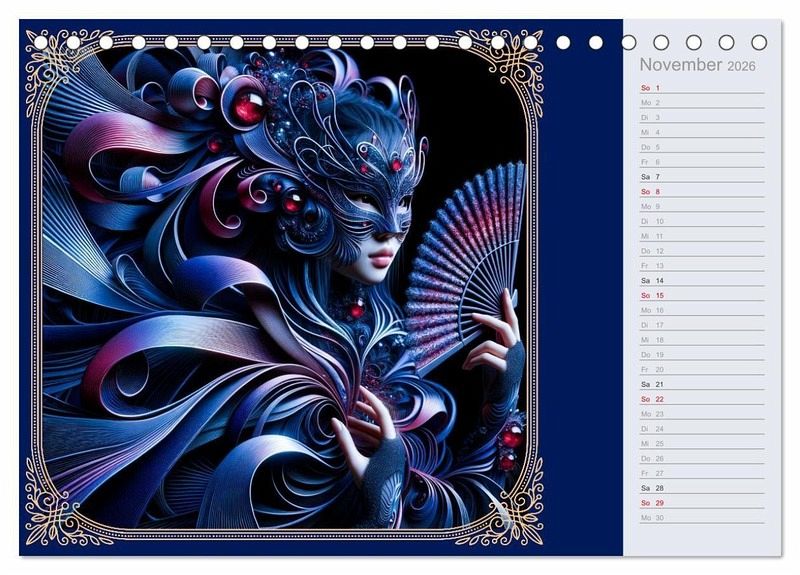Click the date row Di 17
Screen dimensions: 800x575
click(702, 324)
